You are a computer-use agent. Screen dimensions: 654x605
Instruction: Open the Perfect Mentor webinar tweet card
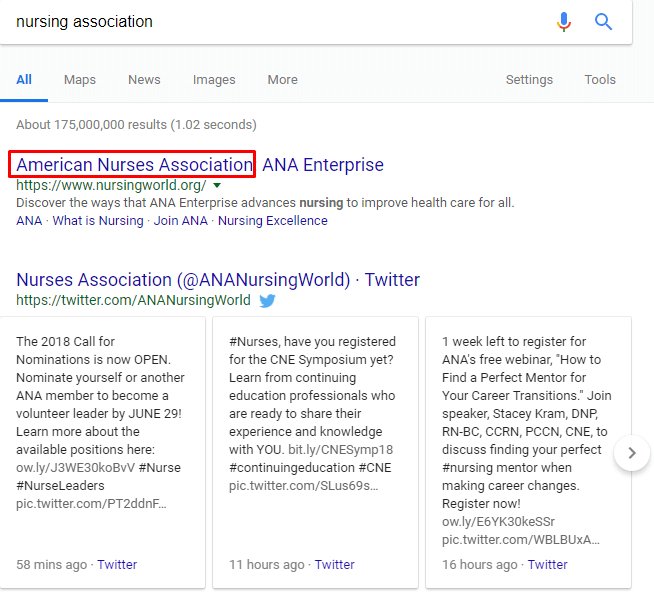coord(528,453)
